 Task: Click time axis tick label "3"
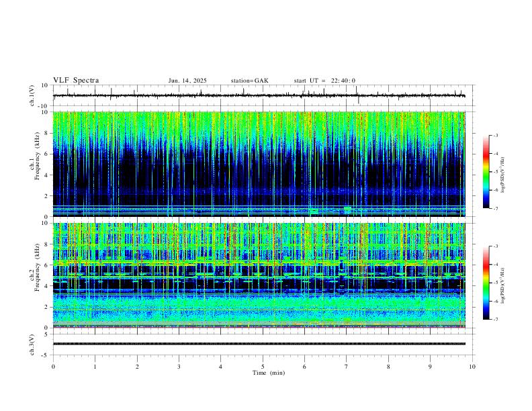[x=179, y=367]
